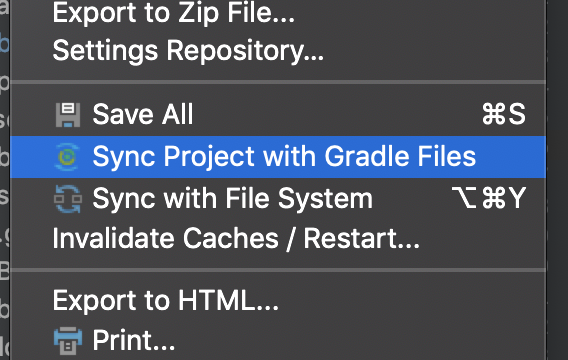Choose Export to Zip File... menu entry

[x=174, y=13]
